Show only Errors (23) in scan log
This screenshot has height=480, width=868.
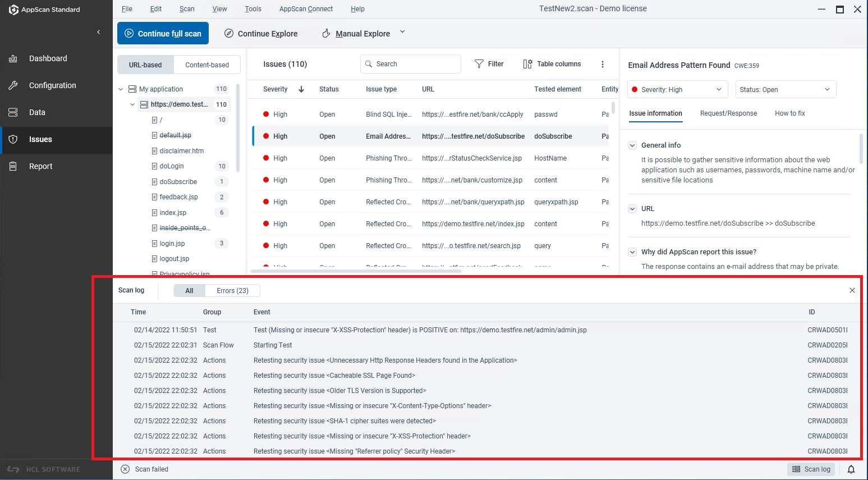(232, 290)
